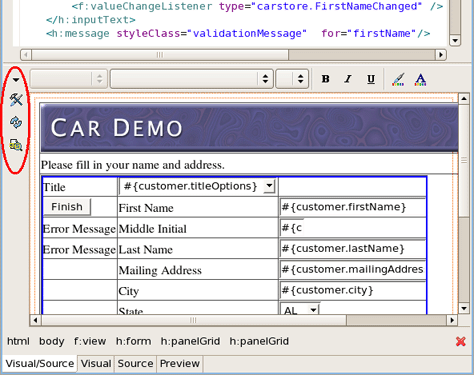Click visual pane scroll left arrow
Image resolution: width=474 pixels, height=375 pixels.
pyautogui.click(x=35, y=320)
